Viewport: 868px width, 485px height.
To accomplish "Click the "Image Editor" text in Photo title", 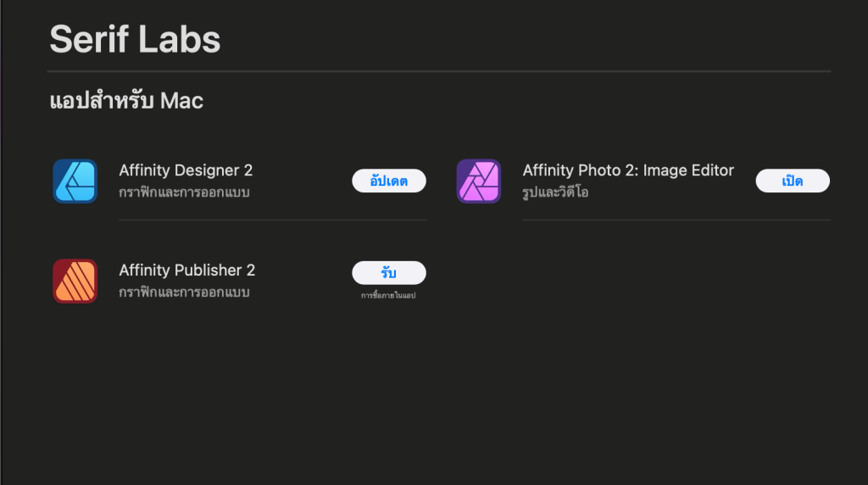I will (688, 170).
